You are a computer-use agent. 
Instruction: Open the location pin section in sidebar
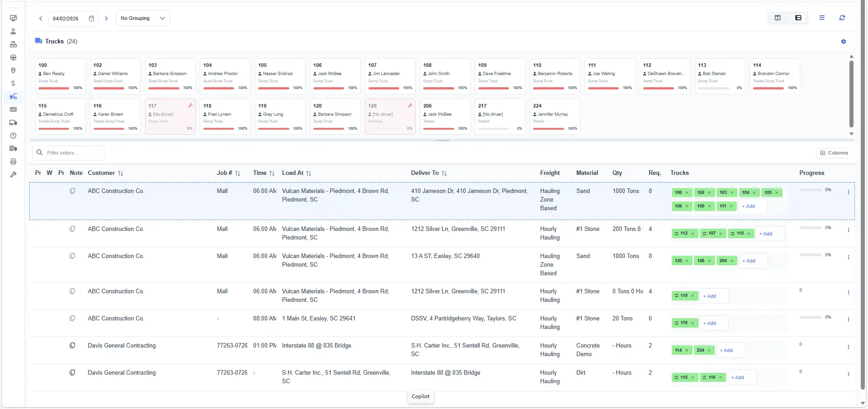coord(13,71)
